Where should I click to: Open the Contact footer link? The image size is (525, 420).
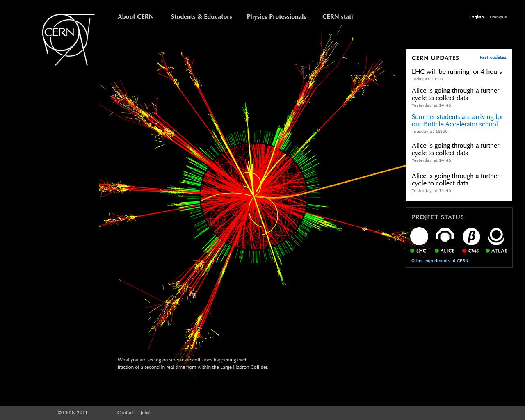[126, 413]
